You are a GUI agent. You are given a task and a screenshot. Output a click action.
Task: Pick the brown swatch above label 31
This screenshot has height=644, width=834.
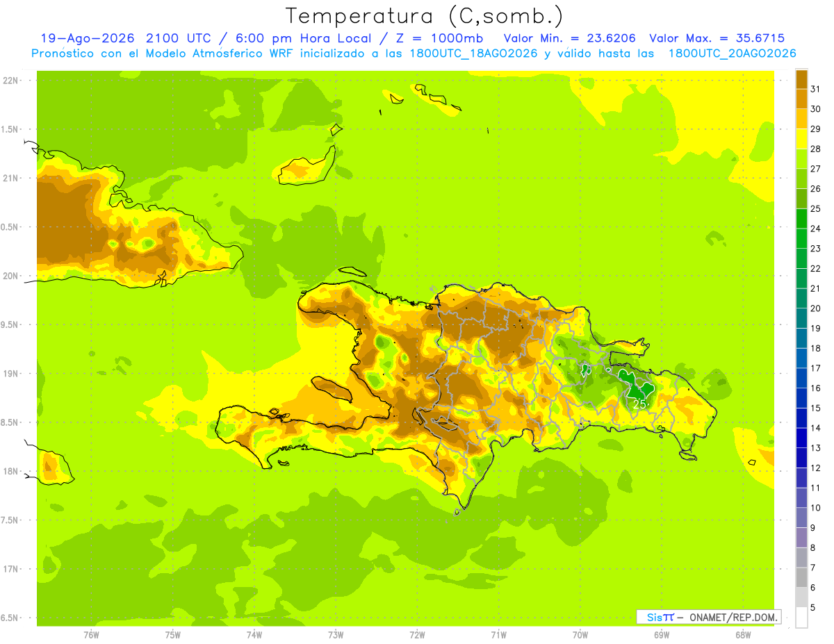tap(801, 79)
